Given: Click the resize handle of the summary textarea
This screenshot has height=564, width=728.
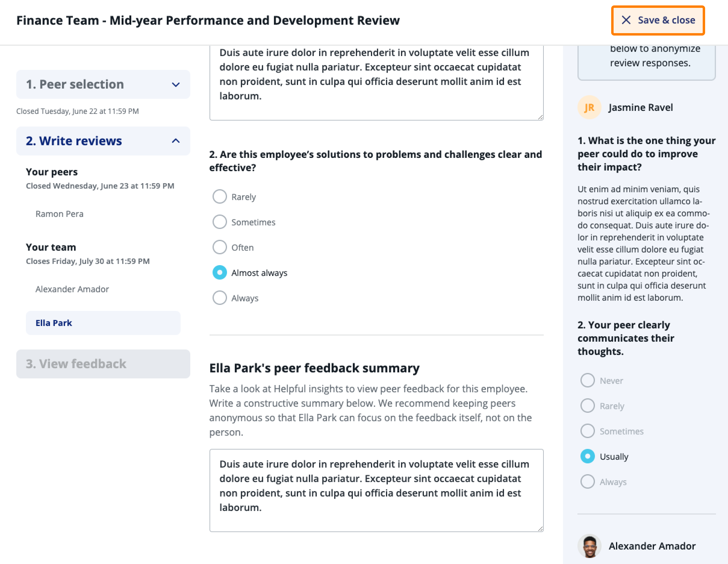Looking at the screenshot, I should [540, 528].
